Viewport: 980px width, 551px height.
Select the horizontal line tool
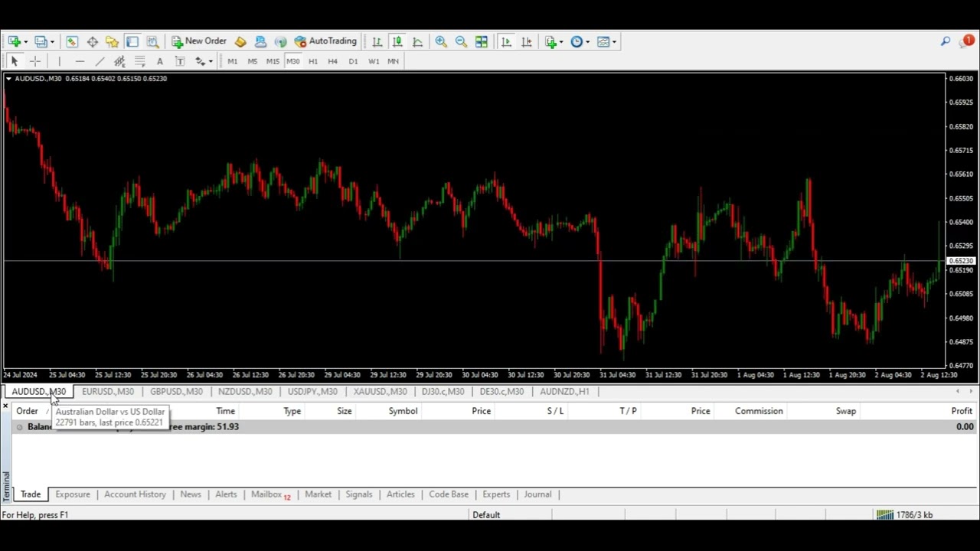80,61
